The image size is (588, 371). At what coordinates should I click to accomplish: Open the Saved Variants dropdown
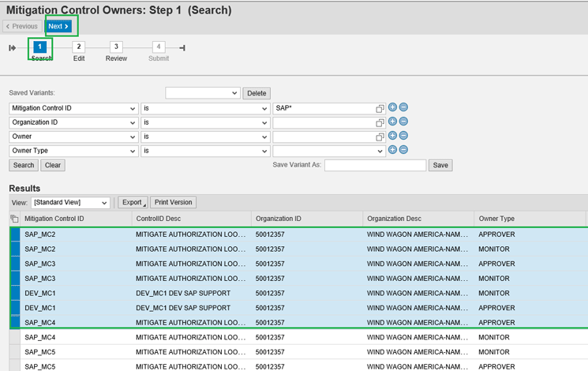click(x=202, y=93)
